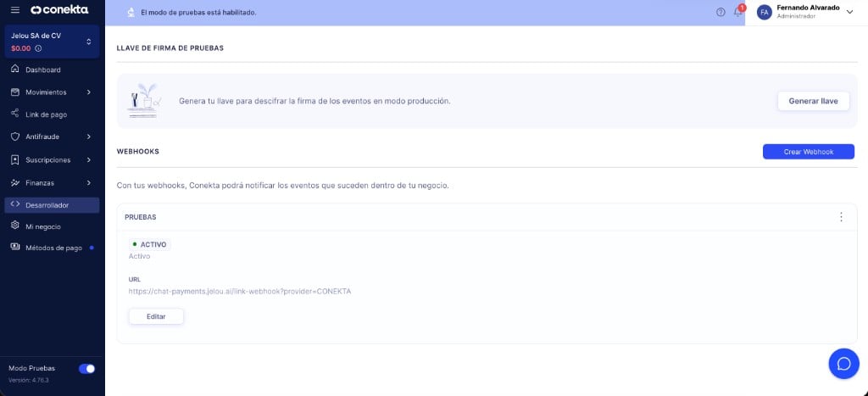Open the Antifraude menu item

pos(52,137)
